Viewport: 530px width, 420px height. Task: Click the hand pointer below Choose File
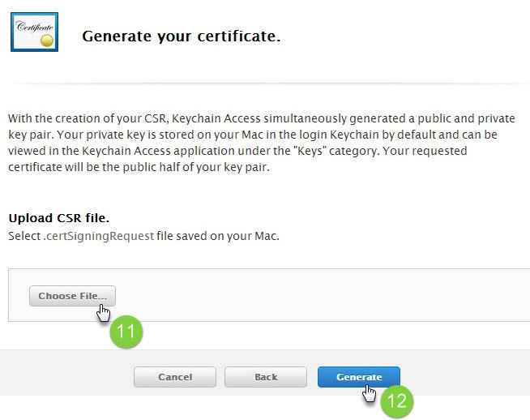tap(104, 312)
